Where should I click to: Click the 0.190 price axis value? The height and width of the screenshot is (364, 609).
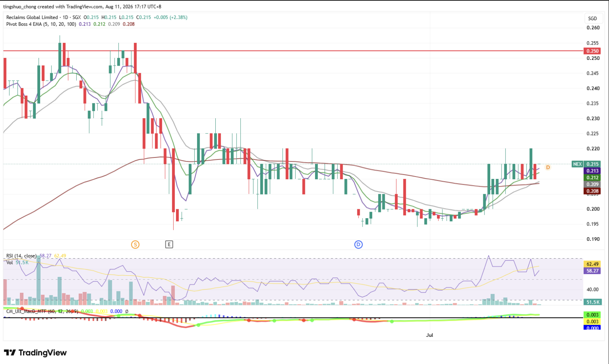pyautogui.click(x=593, y=239)
